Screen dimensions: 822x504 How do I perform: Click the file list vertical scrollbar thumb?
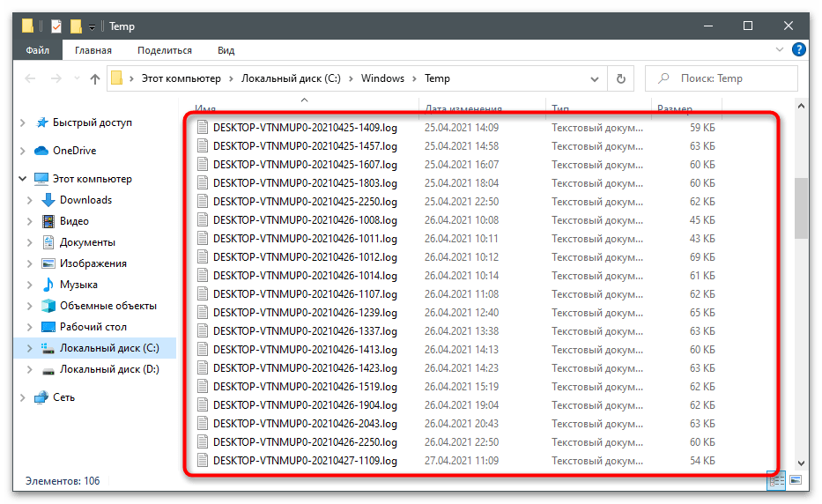[801, 208]
